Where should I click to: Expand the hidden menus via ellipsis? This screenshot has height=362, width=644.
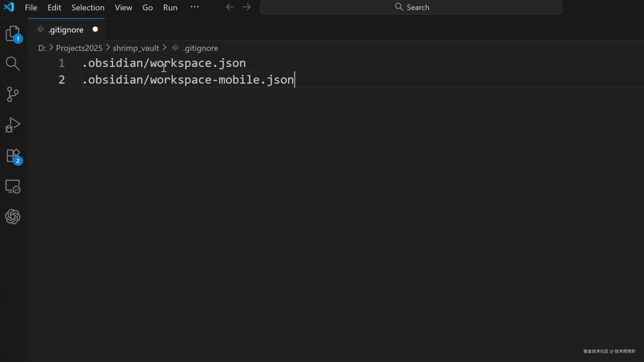point(195,7)
